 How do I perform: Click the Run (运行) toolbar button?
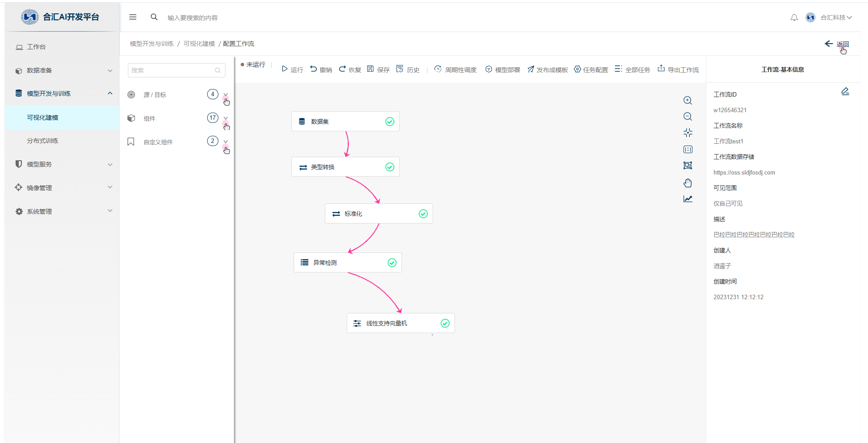[292, 69]
